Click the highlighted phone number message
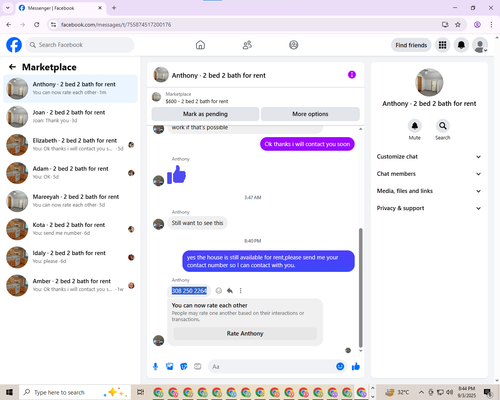 189,291
